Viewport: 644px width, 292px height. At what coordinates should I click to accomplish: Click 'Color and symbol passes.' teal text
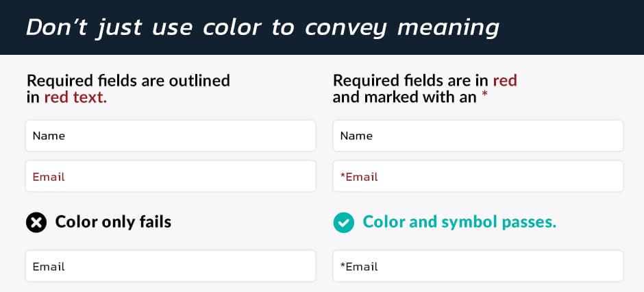pos(460,222)
